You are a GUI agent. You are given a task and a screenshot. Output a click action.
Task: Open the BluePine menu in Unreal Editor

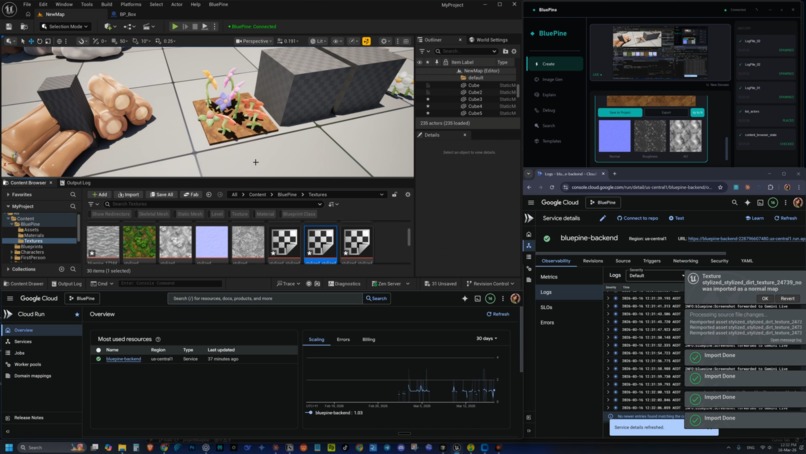pyautogui.click(x=218, y=4)
